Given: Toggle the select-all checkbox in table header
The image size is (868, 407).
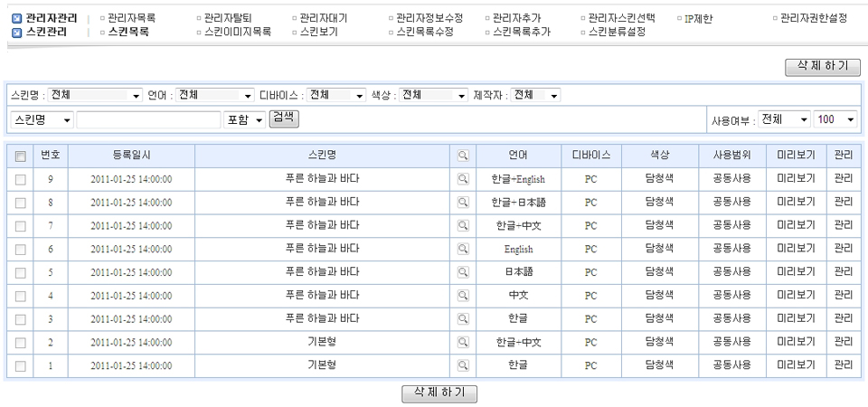Looking at the screenshot, I should point(20,156).
